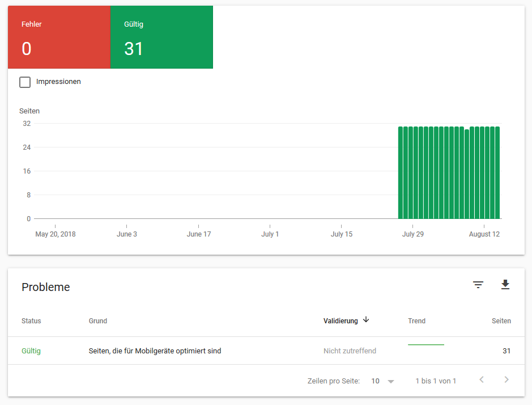Sort by the Status column header
The height and width of the screenshot is (405, 532).
coord(31,320)
